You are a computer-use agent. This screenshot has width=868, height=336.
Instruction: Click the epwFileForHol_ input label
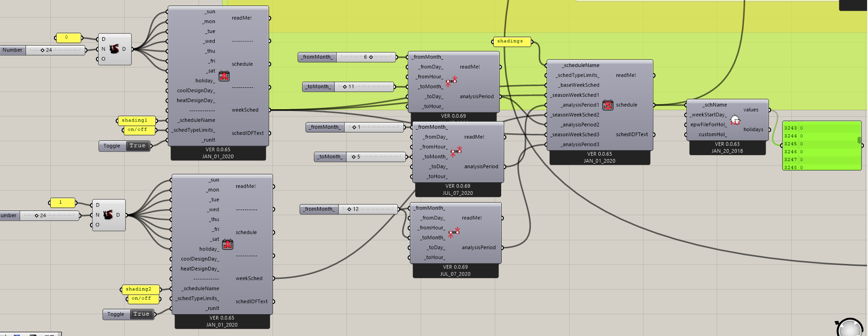pyautogui.click(x=709, y=125)
